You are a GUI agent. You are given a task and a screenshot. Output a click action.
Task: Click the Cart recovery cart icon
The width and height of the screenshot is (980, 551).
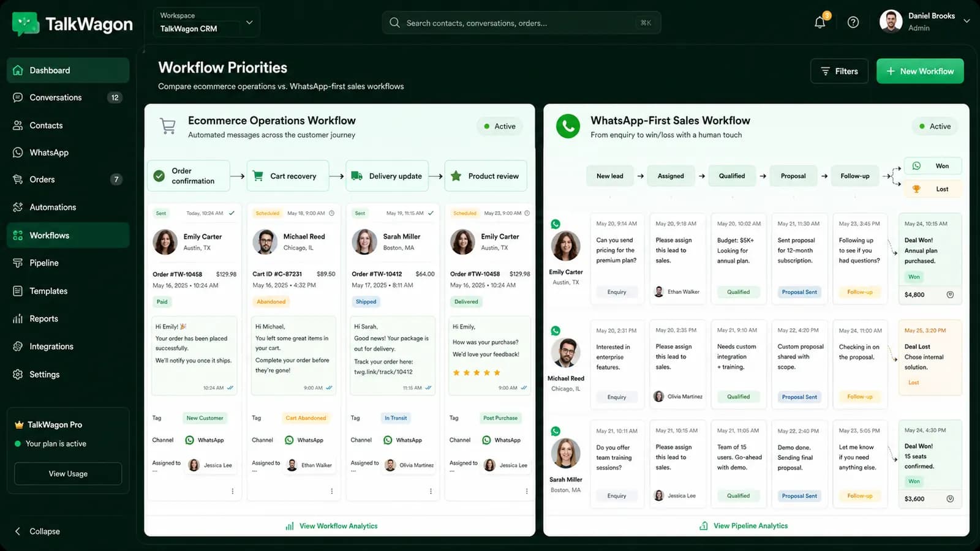(258, 176)
